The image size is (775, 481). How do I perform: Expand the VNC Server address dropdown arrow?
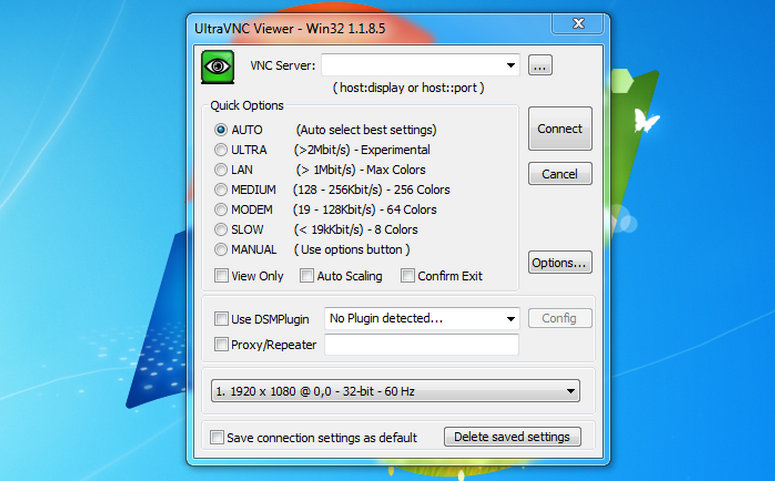511,65
